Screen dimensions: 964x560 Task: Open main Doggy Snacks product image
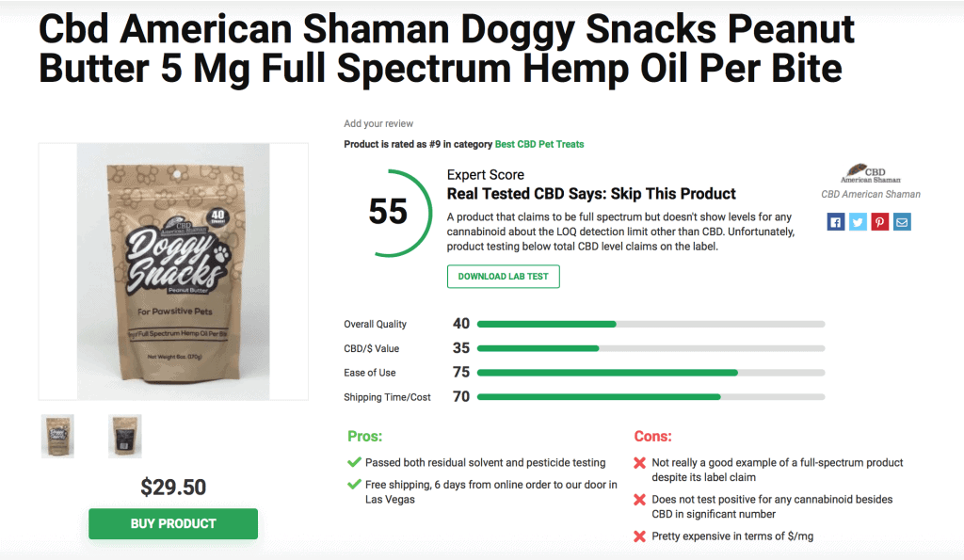173,272
